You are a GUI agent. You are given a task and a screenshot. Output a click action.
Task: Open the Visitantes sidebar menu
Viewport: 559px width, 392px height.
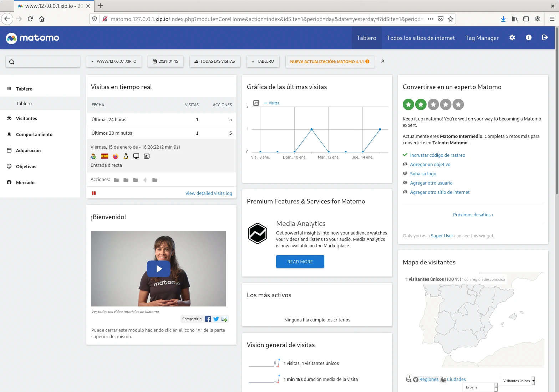point(26,118)
